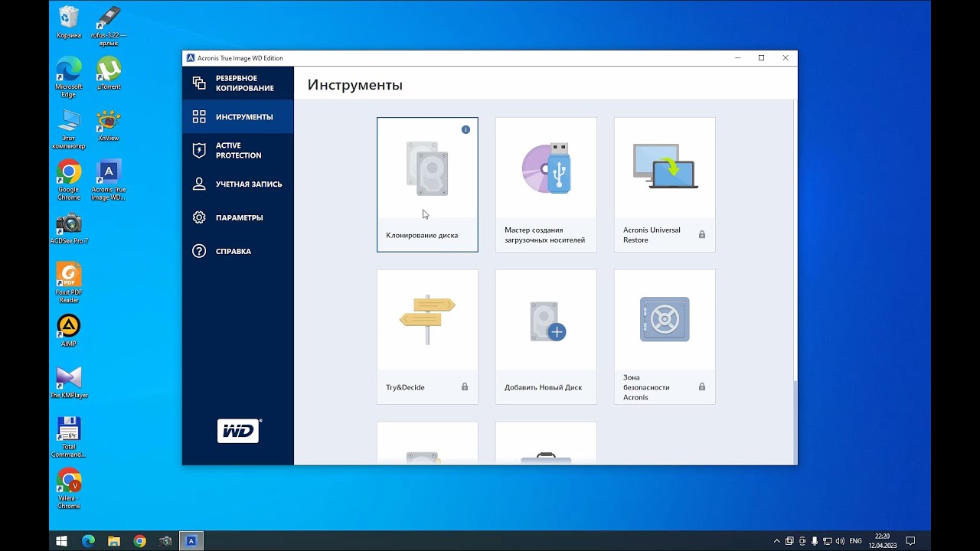Screen dimensions: 980x551
Task: Open the Windows Start menu
Action: [62, 541]
